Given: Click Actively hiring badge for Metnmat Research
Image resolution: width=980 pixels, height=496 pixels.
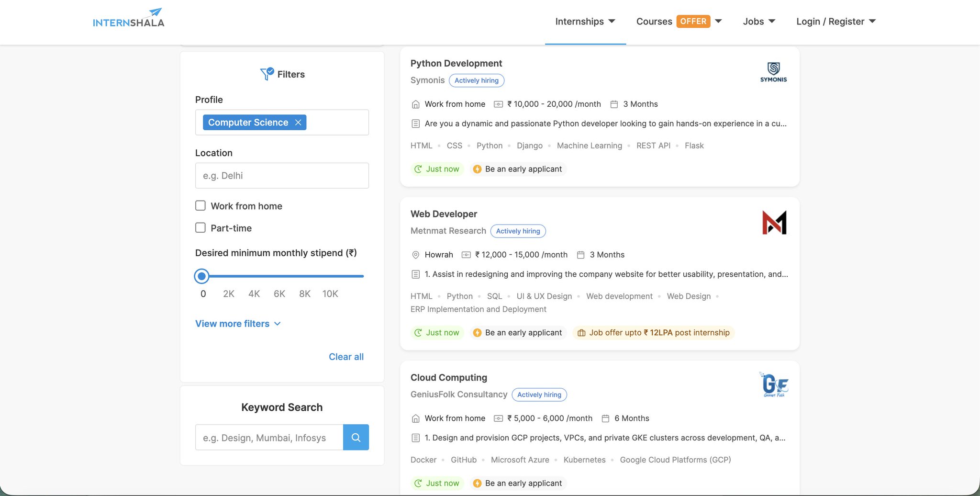Looking at the screenshot, I should click(518, 231).
